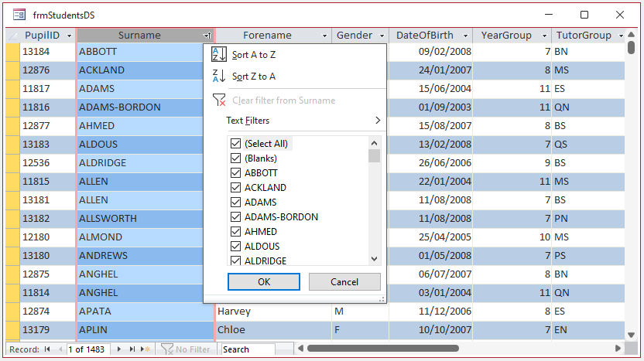Open Forename column dropdown arrow
Screen dimensions: 644x361
click(324, 36)
